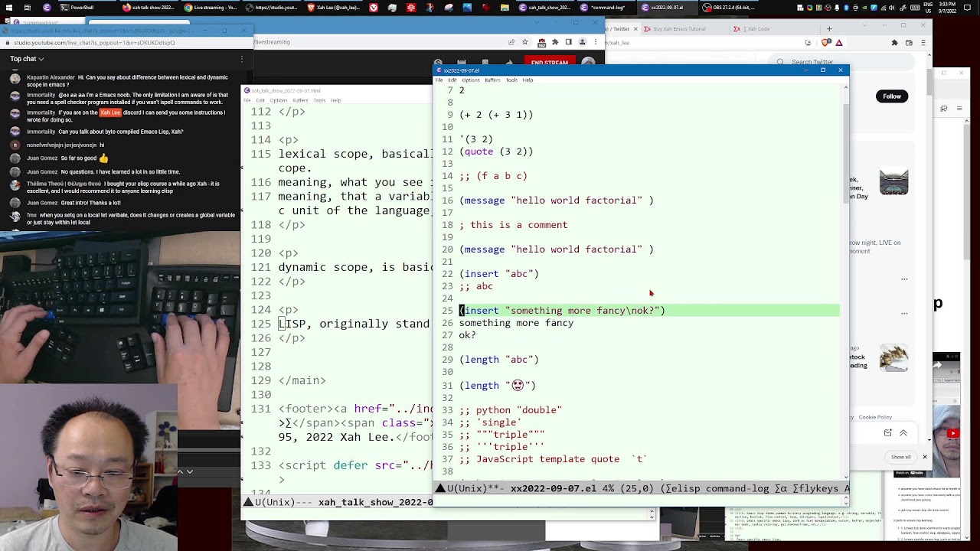Open the live chat options menu (three dots)
980x551 pixels.
point(242,59)
